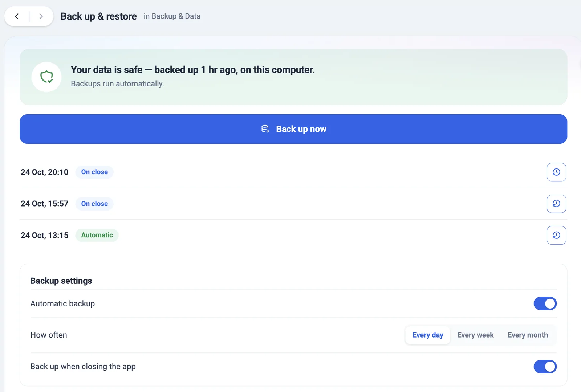This screenshot has width=581, height=392.
Task: Click the Backup settings heading
Action: point(61,281)
